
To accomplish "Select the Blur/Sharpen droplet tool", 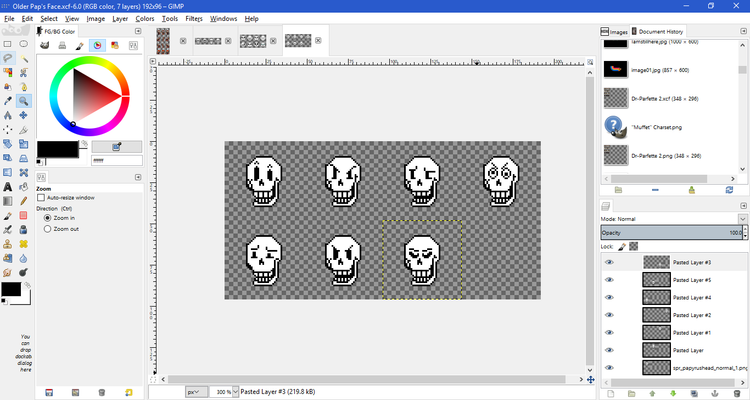I will coord(23,258).
